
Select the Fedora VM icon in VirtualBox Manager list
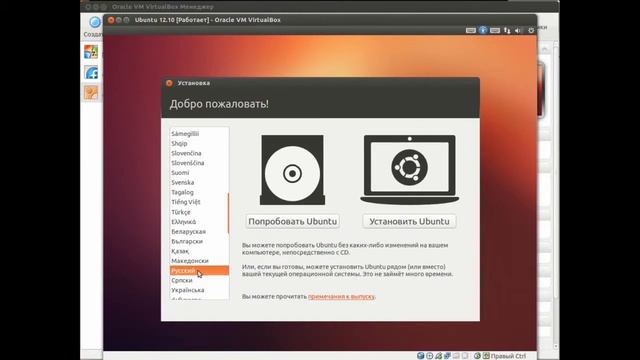click(91, 72)
